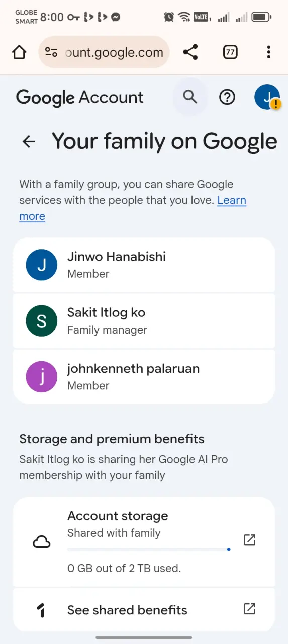Open the external link icon for Account storage

(250, 540)
